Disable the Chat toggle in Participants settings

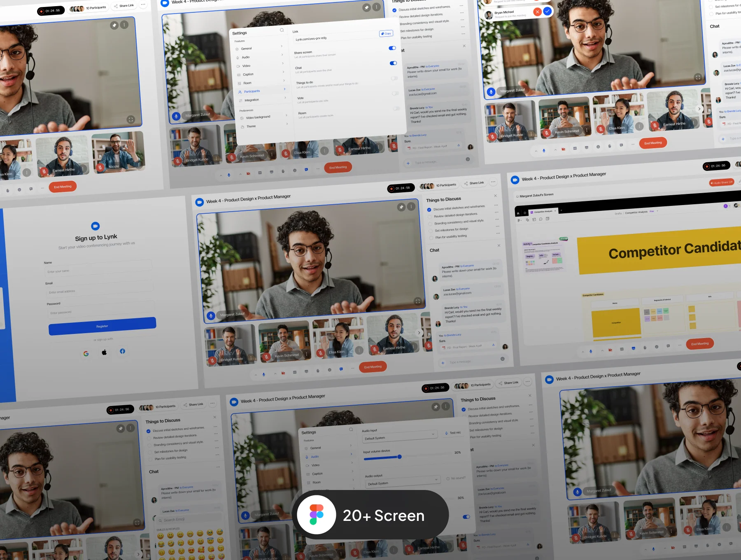pos(394,63)
